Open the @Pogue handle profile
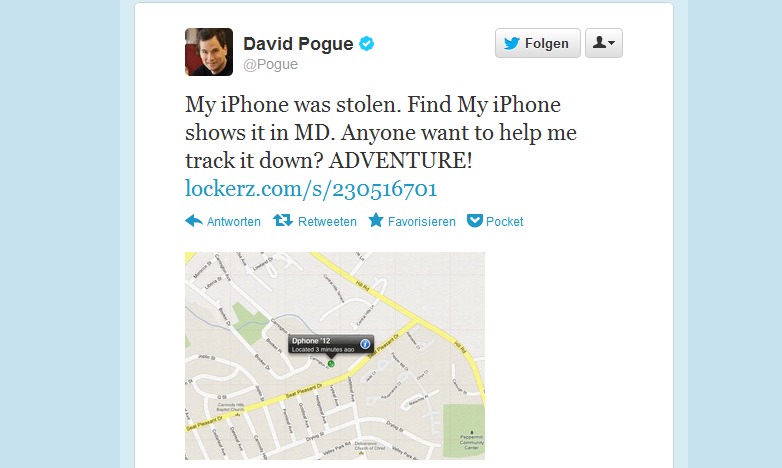This screenshot has height=468, width=782. click(270, 64)
